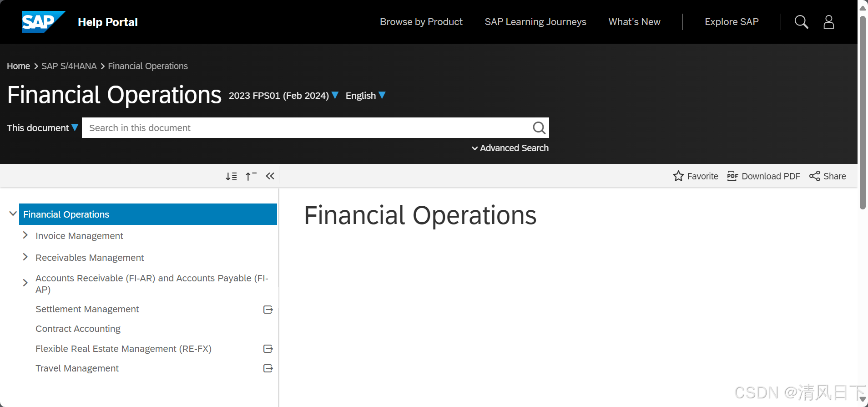This screenshot has width=868, height=407.
Task: Click the scrollbar up arrow
Action: (863, 8)
